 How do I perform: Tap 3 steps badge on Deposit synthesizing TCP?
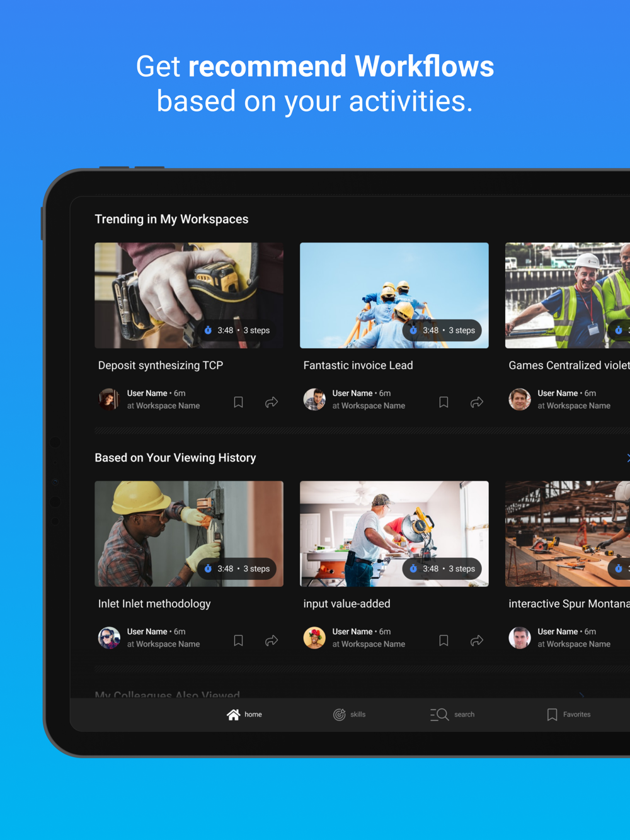(x=256, y=330)
